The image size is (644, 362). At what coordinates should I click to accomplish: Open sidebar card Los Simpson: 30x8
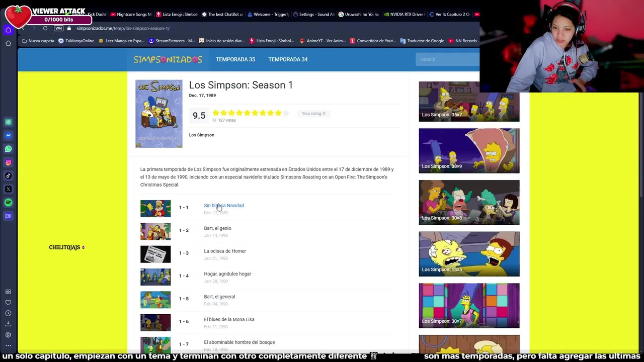(x=469, y=202)
